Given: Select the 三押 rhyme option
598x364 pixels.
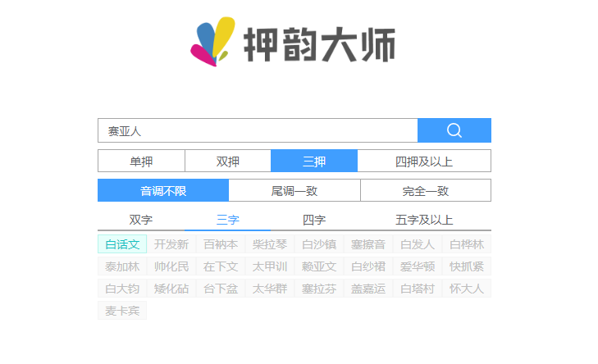Looking at the screenshot, I should click(x=314, y=161).
